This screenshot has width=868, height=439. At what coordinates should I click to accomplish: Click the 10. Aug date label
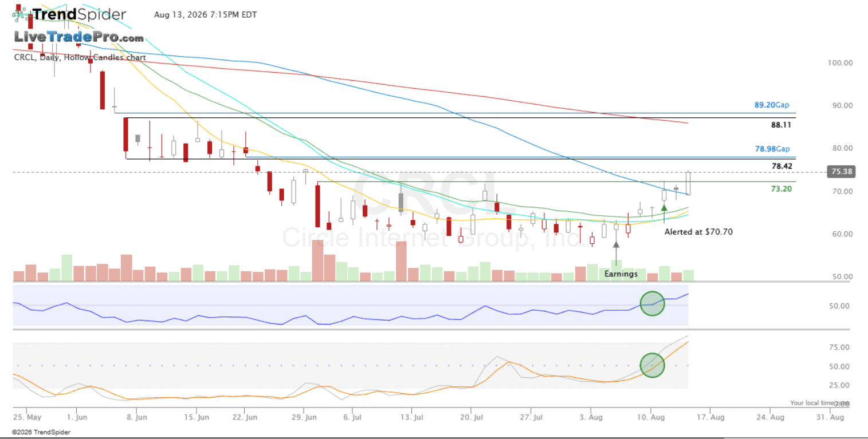click(650, 418)
